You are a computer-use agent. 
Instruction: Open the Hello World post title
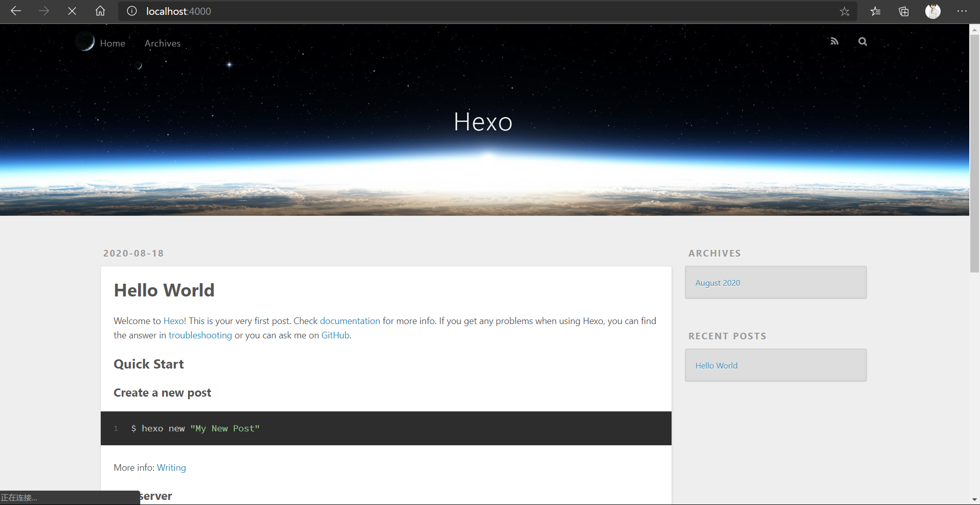[164, 290]
